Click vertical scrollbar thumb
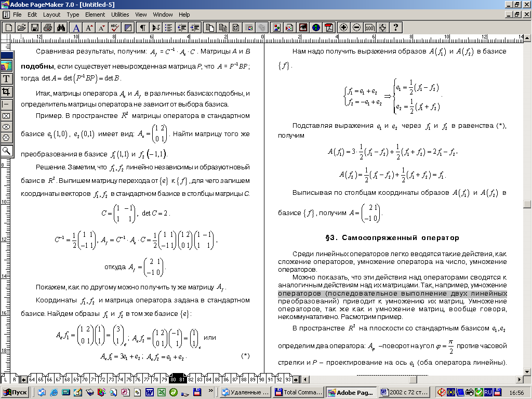 click(x=527, y=204)
